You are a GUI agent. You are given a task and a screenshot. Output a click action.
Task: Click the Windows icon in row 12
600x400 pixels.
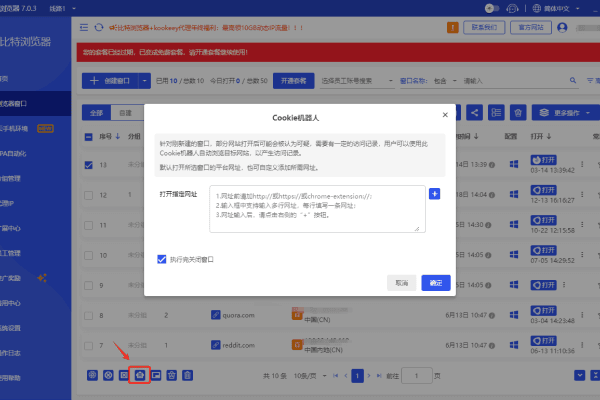(x=514, y=194)
